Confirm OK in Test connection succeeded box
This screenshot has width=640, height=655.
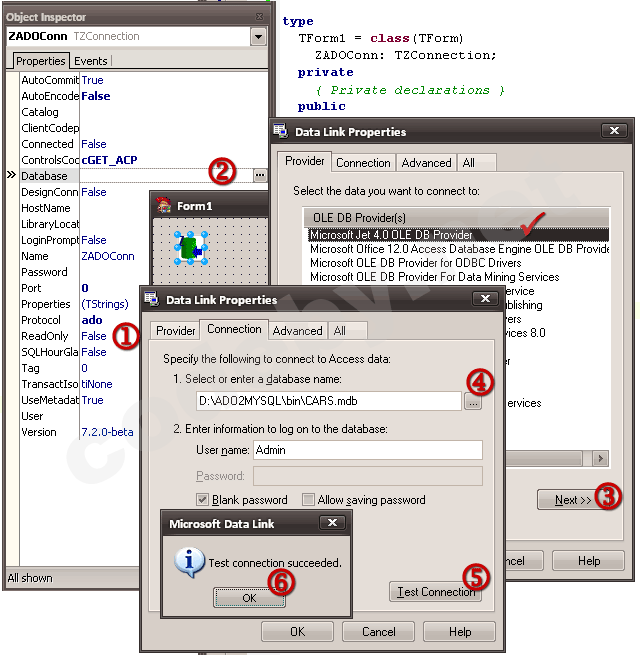(249, 598)
